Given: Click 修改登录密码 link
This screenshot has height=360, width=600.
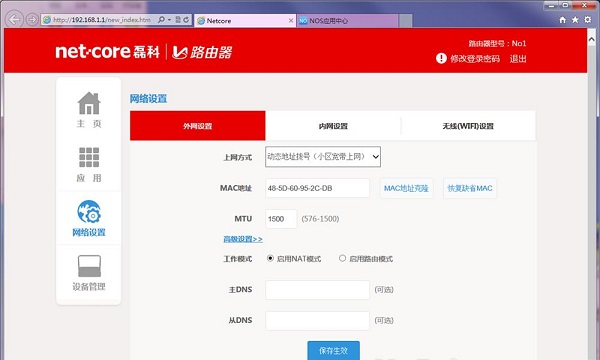Looking at the screenshot, I should pyautogui.click(x=475, y=59).
